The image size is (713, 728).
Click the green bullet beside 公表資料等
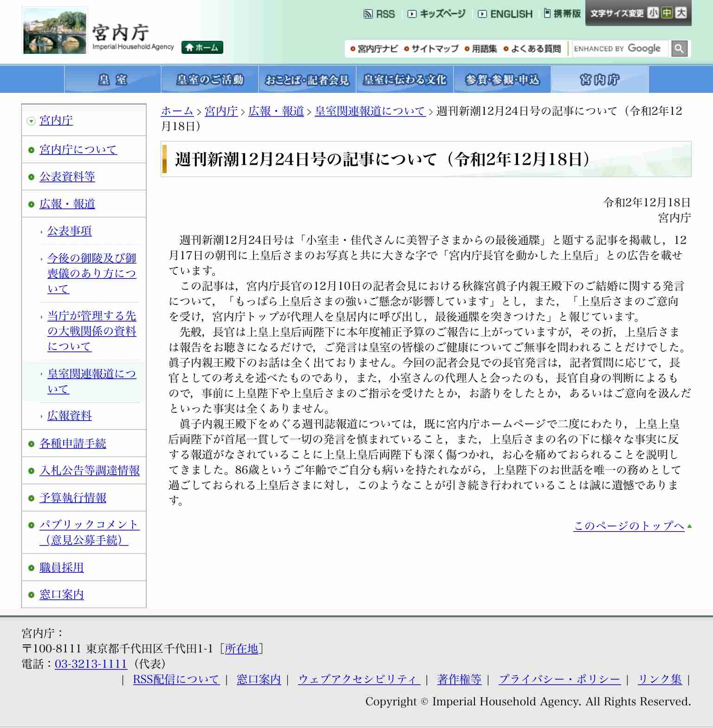[31, 177]
